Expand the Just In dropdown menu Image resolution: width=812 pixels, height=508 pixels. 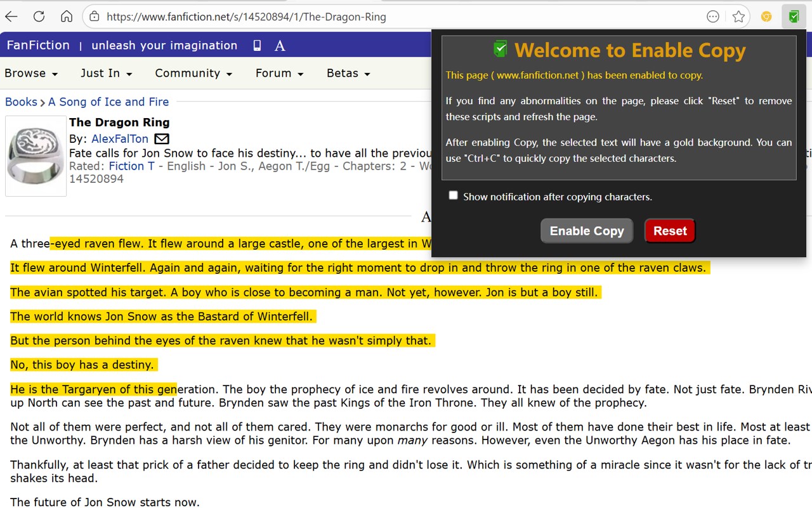[x=107, y=73]
